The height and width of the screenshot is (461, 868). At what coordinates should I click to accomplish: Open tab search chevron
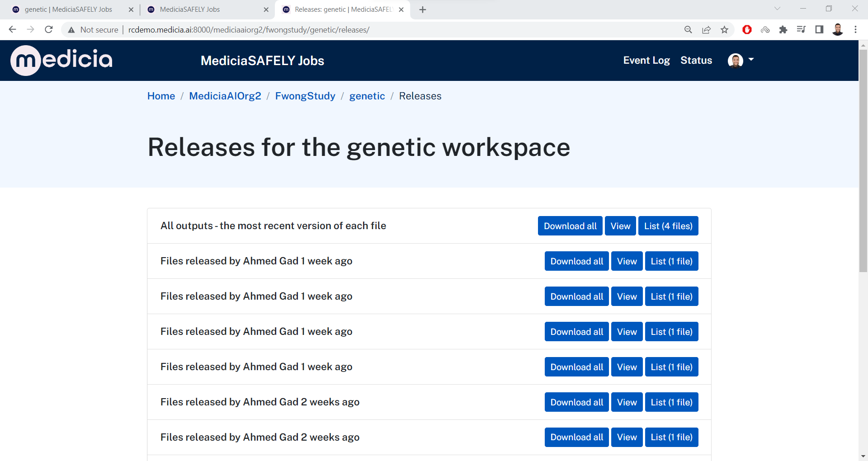[x=777, y=9]
